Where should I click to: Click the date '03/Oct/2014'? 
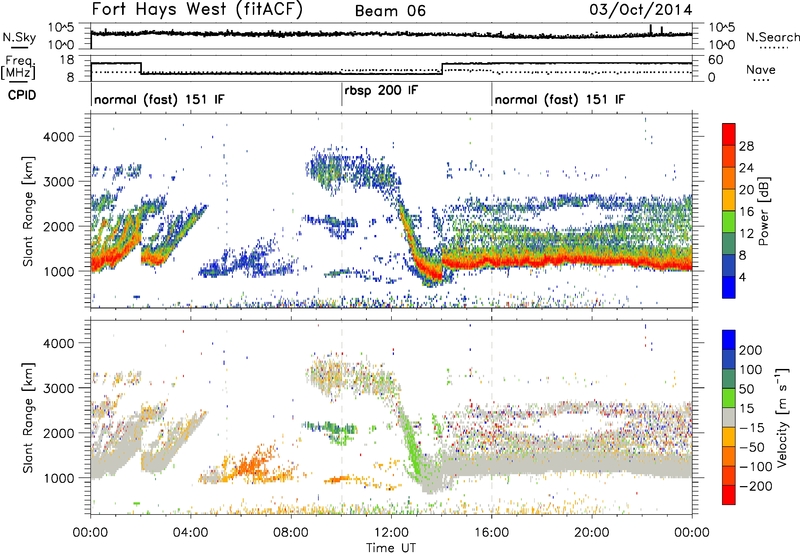(x=641, y=10)
